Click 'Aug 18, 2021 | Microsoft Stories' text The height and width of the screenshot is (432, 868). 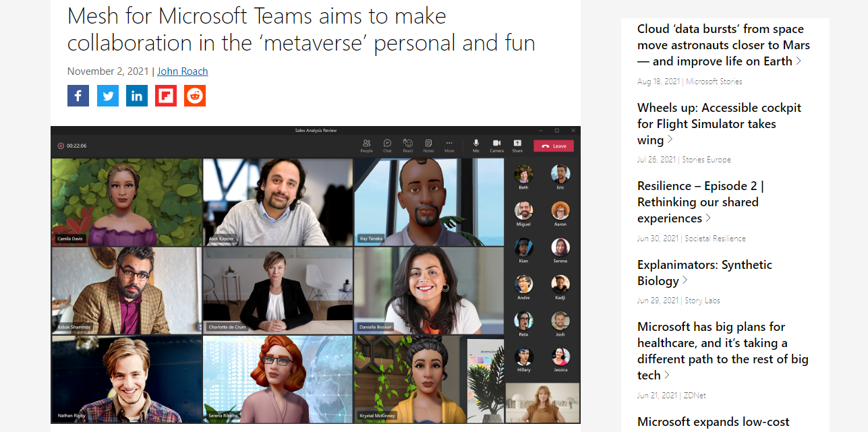pos(690,82)
